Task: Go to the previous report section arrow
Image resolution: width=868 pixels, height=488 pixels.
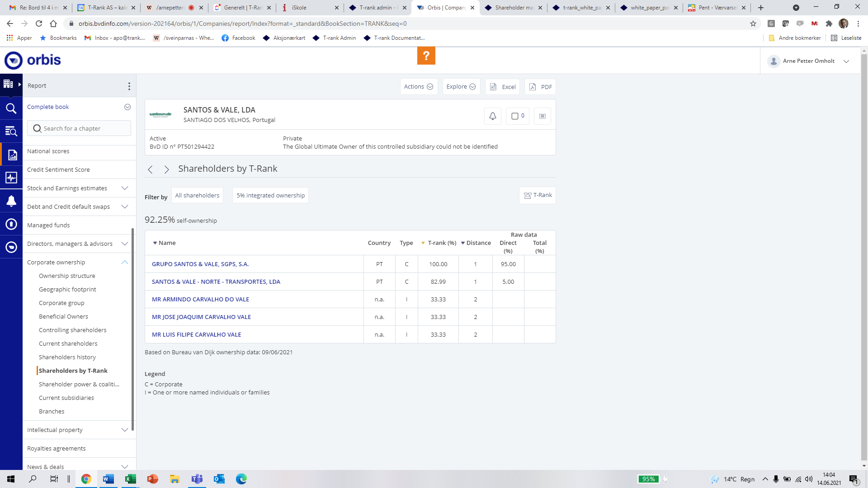Action: pyautogui.click(x=150, y=169)
